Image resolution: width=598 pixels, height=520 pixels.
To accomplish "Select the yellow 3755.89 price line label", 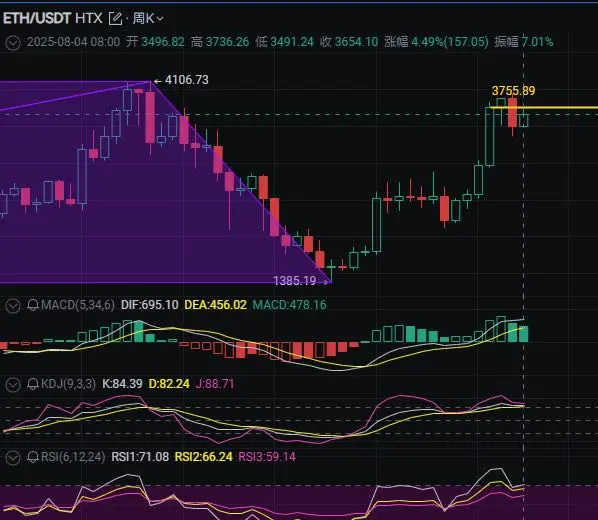I will pyautogui.click(x=513, y=91).
